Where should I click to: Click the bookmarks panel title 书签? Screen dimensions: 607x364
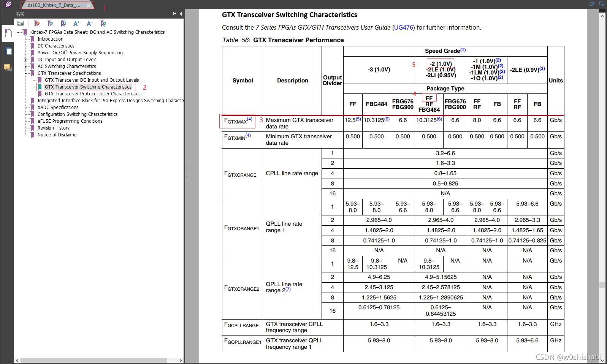pos(20,14)
